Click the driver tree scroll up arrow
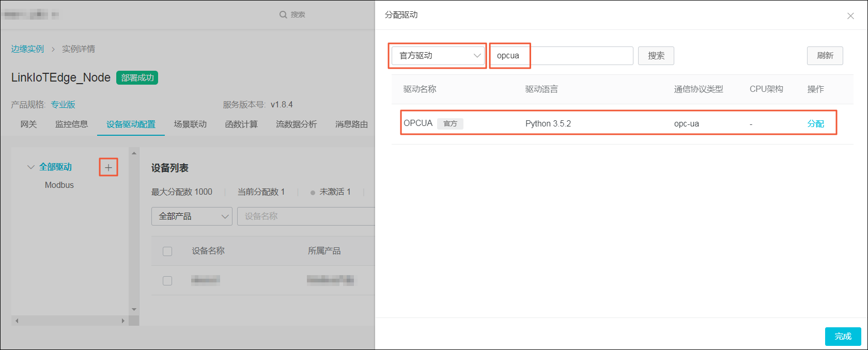868x350 pixels. pos(134,153)
